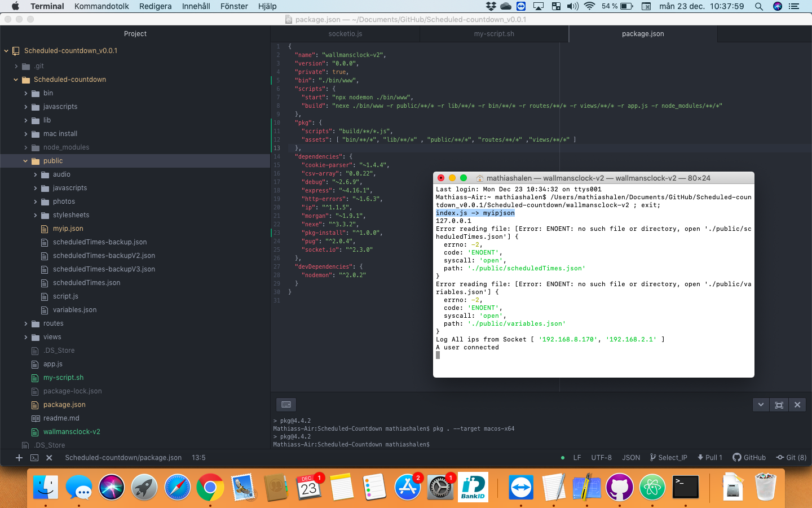Expand the node_modules folder

[26, 147]
